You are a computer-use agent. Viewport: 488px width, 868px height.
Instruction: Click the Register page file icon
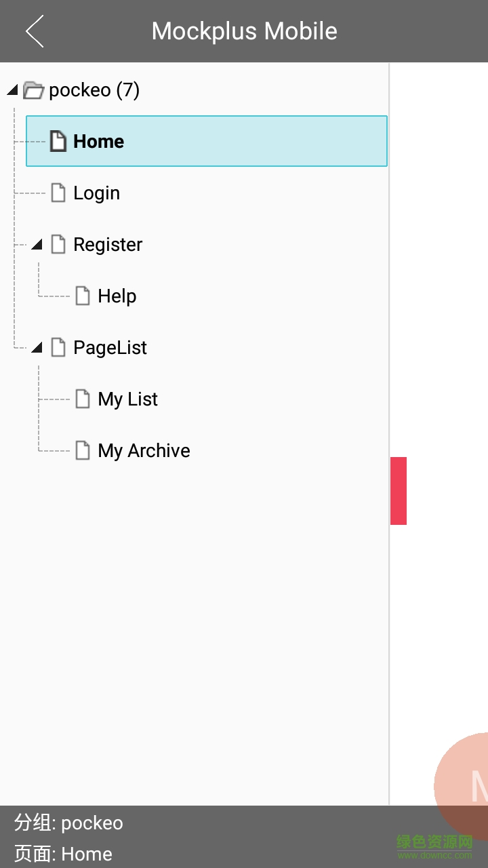point(59,244)
